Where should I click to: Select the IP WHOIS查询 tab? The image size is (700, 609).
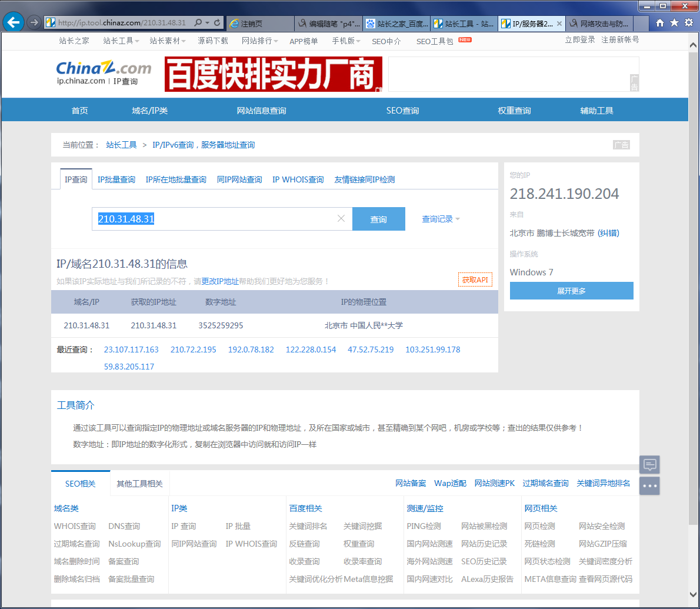[x=298, y=179]
